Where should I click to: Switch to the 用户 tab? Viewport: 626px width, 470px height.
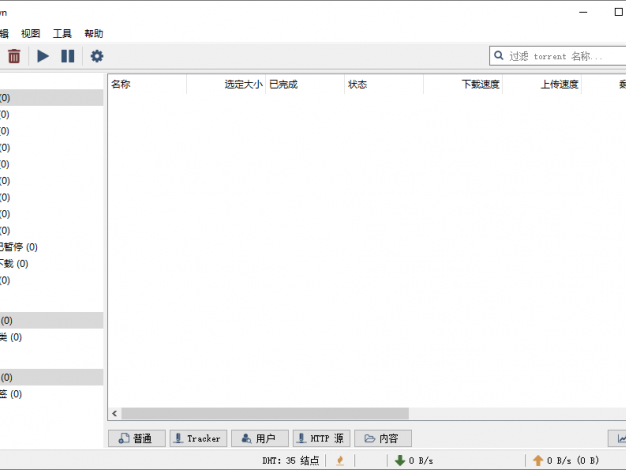(260, 438)
